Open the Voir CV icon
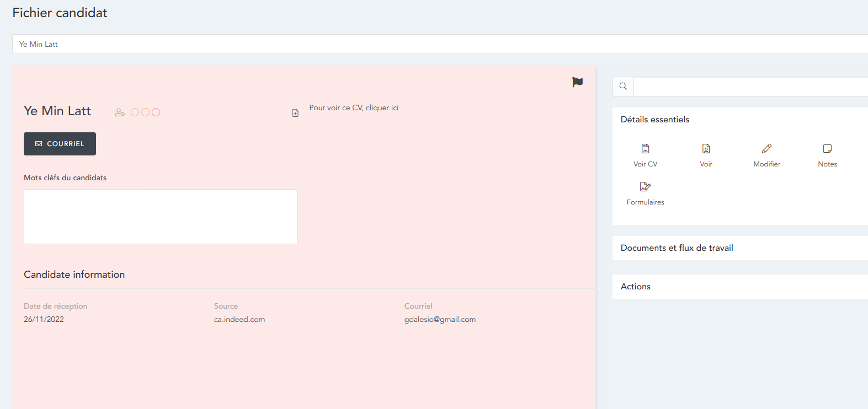 click(x=645, y=149)
